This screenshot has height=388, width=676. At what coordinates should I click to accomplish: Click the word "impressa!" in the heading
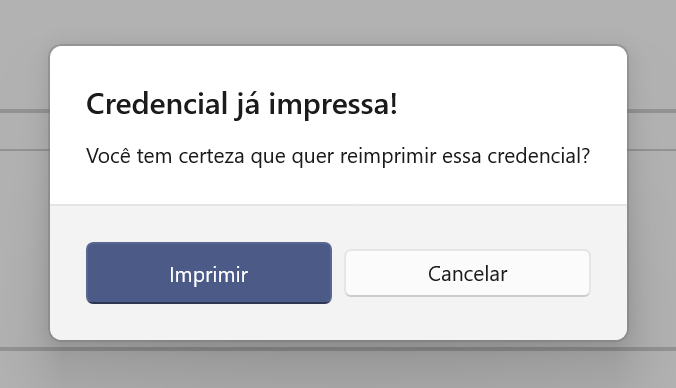pos(333,106)
